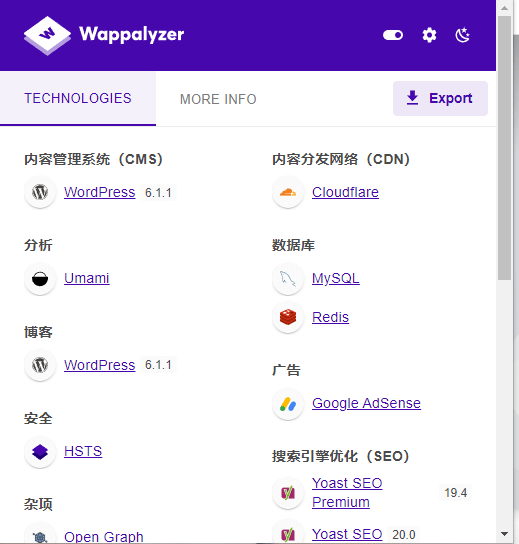Open settings via the gear icon

(429, 35)
